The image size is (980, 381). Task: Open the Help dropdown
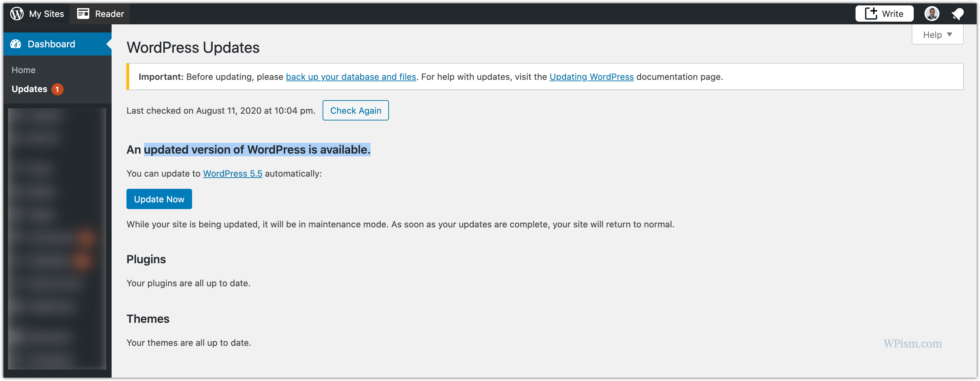pyautogui.click(x=937, y=34)
